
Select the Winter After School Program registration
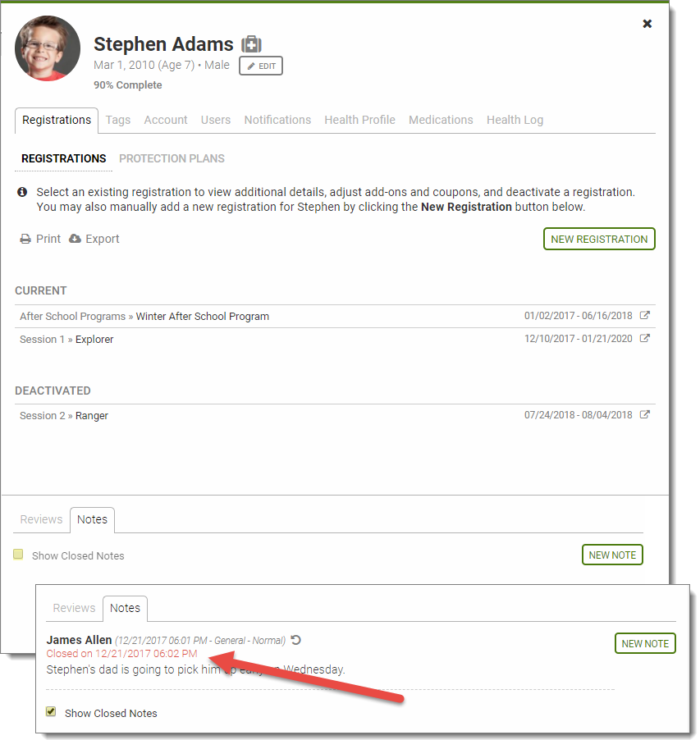(202, 316)
